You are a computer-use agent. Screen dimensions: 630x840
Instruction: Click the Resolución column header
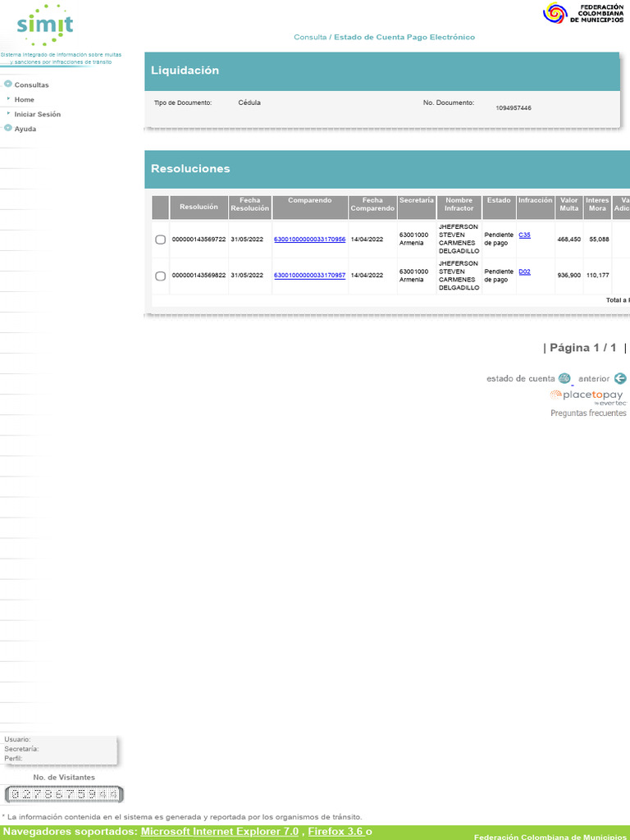[x=199, y=208]
